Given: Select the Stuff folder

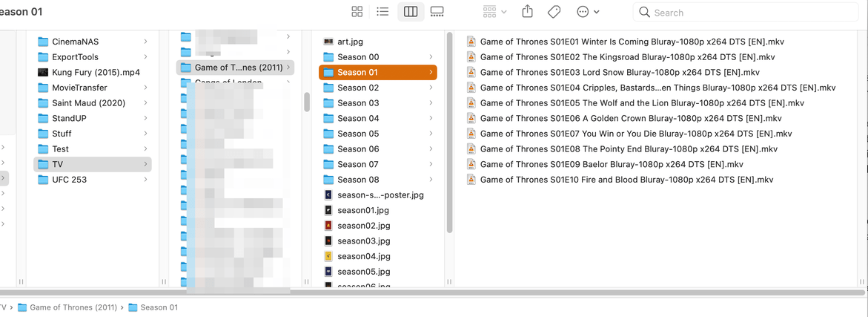Looking at the screenshot, I should pyautogui.click(x=93, y=134).
